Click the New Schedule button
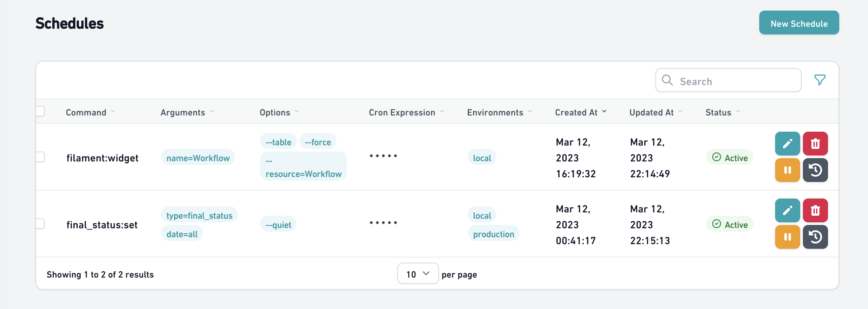The image size is (868, 309). pos(799,23)
